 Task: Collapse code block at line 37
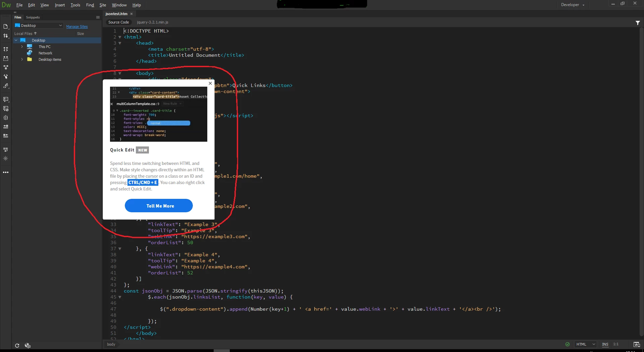coord(120,249)
